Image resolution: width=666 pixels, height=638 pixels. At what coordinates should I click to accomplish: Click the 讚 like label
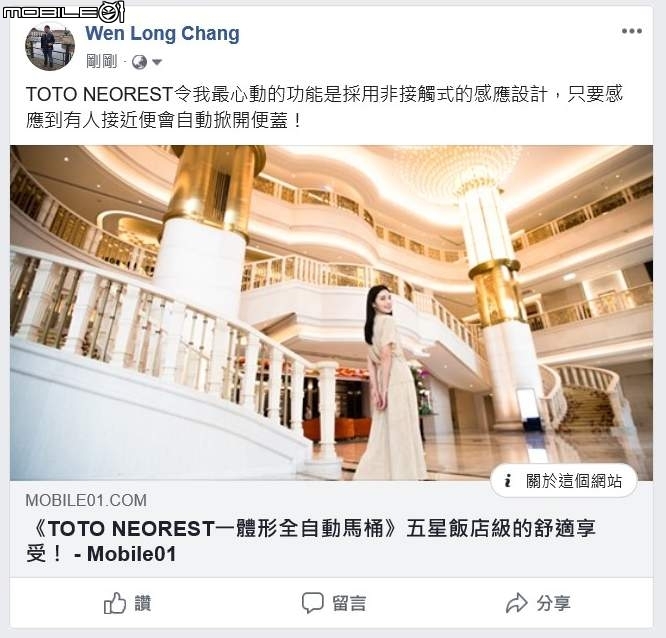tap(143, 603)
